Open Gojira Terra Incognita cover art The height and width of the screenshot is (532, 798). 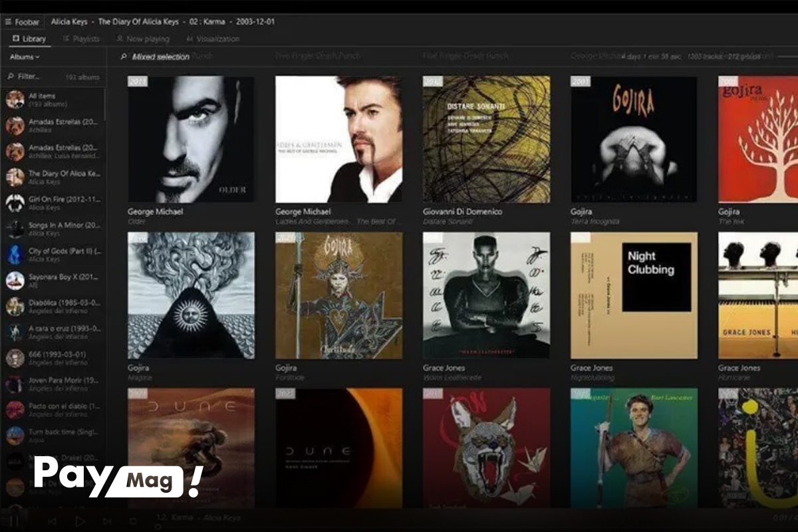[634, 139]
